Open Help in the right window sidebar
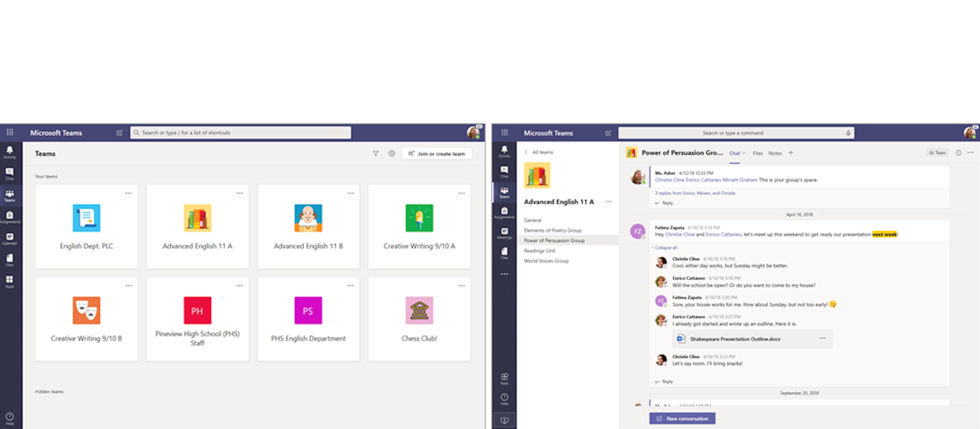 pyautogui.click(x=504, y=399)
